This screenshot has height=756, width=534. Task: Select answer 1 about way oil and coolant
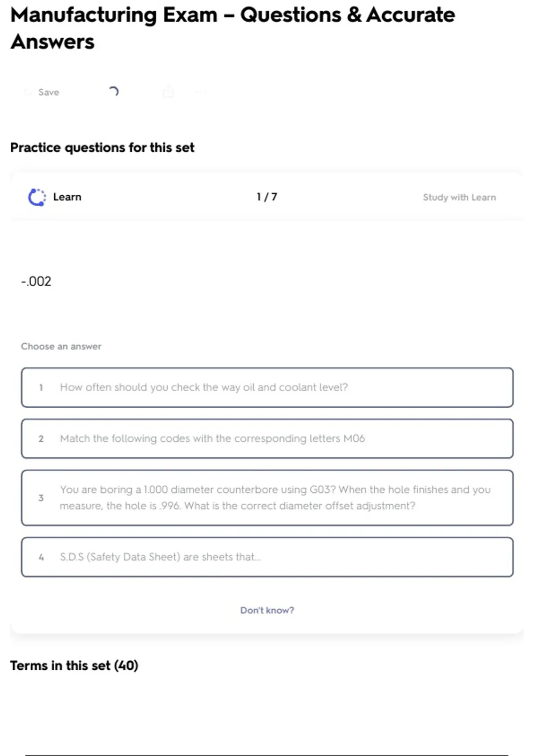[x=267, y=387]
